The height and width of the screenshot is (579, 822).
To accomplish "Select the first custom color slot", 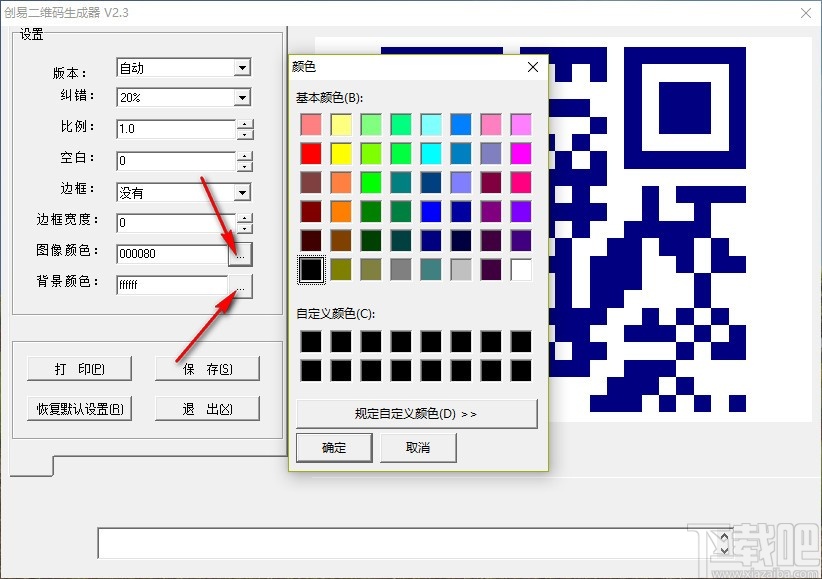I will point(311,342).
